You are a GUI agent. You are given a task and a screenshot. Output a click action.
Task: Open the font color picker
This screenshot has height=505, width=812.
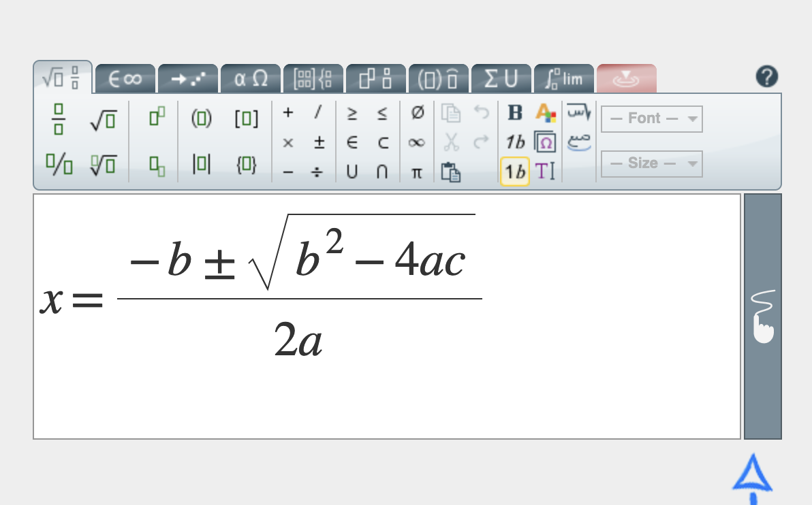pyautogui.click(x=546, y=113)
